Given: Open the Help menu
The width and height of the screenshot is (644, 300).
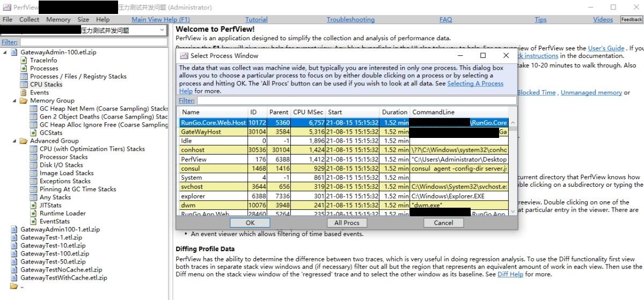Looking at the screenshot, I should pos(103,19).
